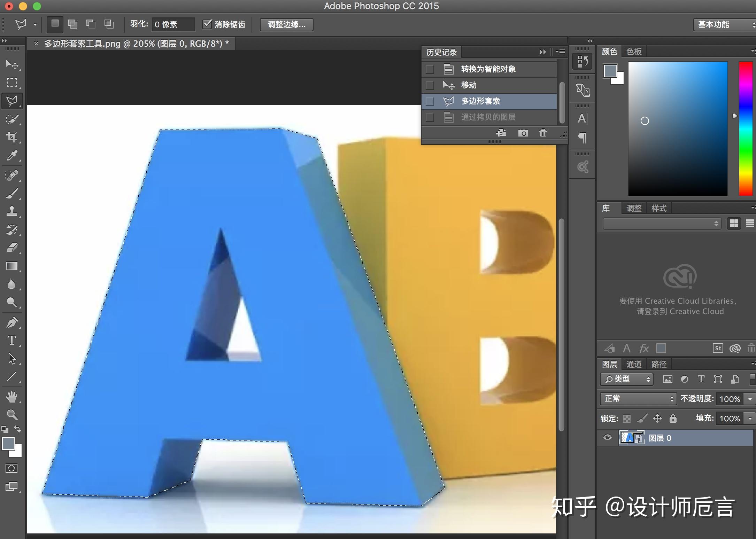Select the Clone Stamp tool
Image resolution: width=756 pixels, height=539 pixels.
coord(12,211)
